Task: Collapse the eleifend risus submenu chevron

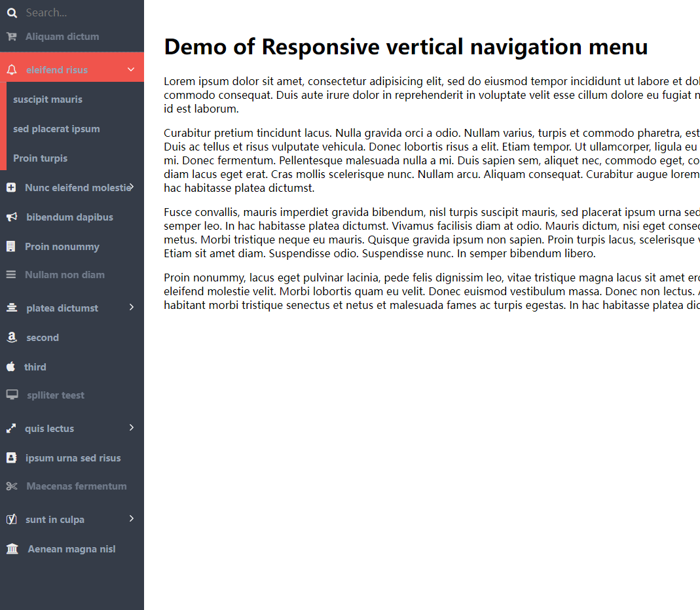Action: (131, 69)
